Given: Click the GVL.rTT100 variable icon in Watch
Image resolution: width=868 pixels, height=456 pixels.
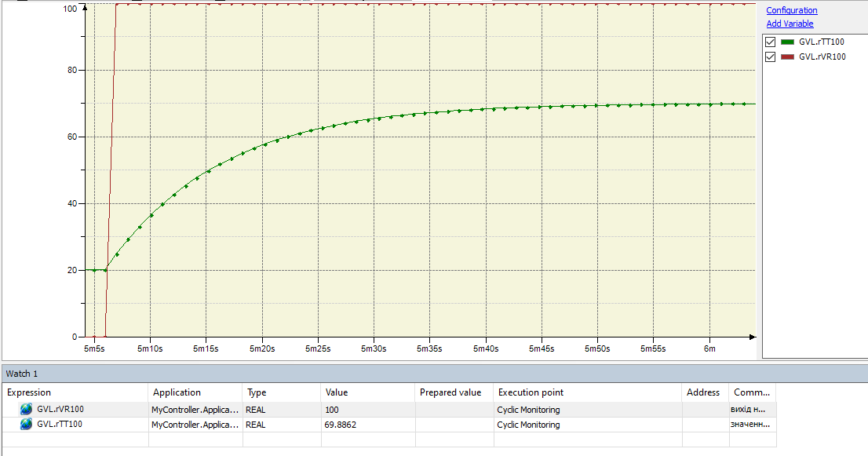Looking at the screenshot, I should click(27, 425).
